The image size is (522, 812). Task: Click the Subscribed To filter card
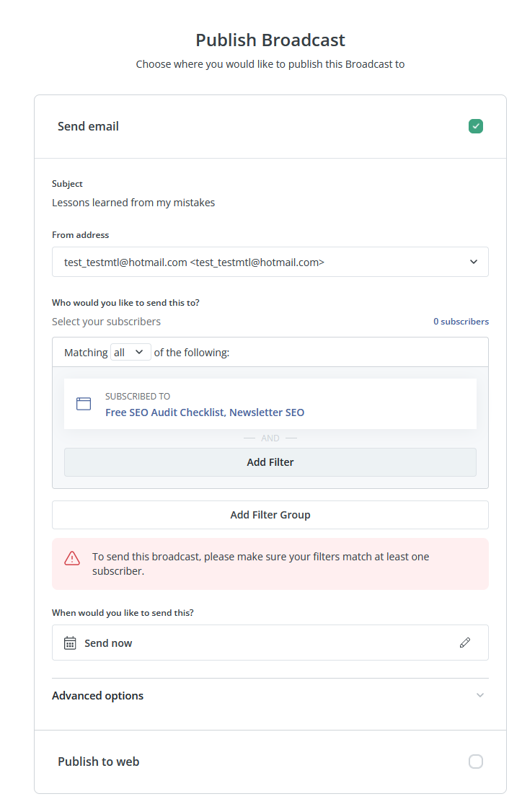(x=270, y=404)
